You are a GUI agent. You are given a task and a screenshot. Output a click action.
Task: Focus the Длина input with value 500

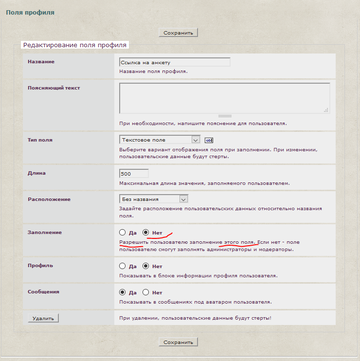coord(134,174)
